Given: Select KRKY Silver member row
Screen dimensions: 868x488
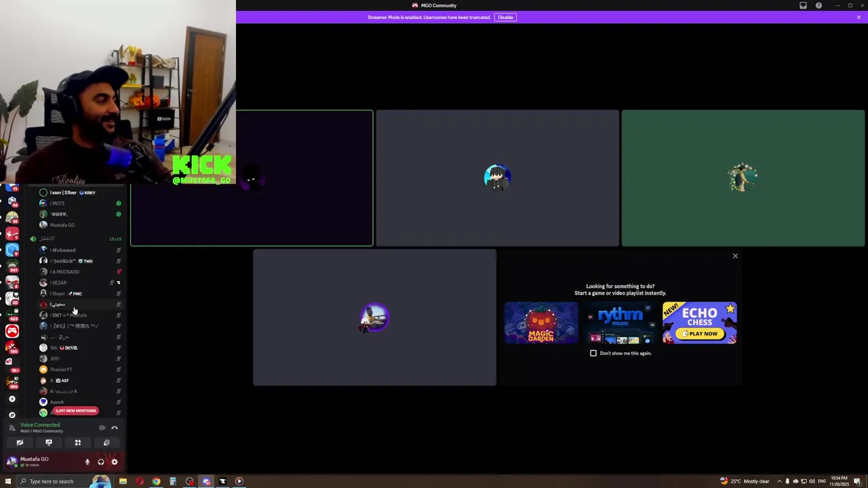Looking at the screenshot, I should coord(79,192).
